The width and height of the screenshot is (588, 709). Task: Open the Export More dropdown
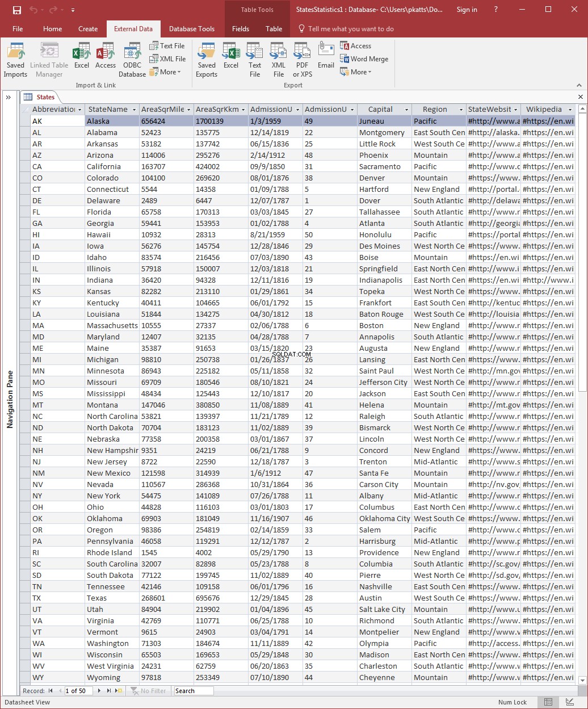356,72
